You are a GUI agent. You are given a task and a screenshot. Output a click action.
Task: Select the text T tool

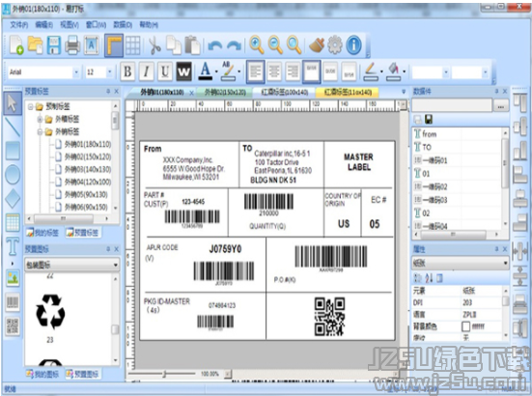13,245
